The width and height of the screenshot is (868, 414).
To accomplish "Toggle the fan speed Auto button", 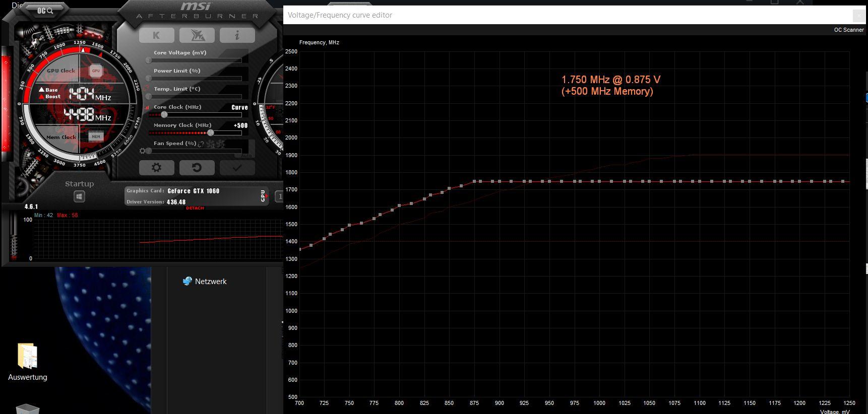I will (x=246, y=156).
